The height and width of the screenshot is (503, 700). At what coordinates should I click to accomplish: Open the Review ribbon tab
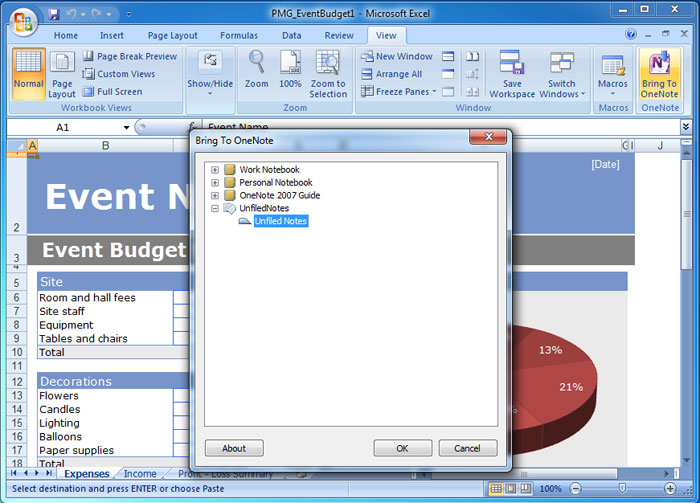[339, 35]
